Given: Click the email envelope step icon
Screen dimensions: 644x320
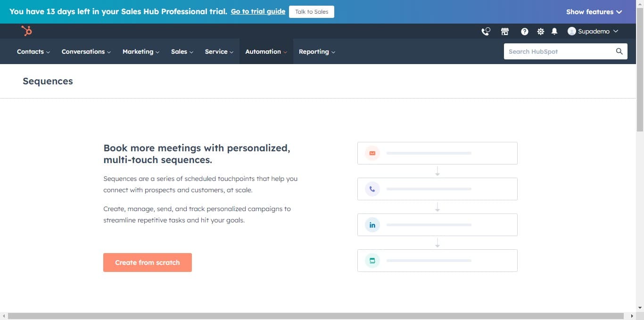Looking at the screenshot, I should (x=372, y=153).
